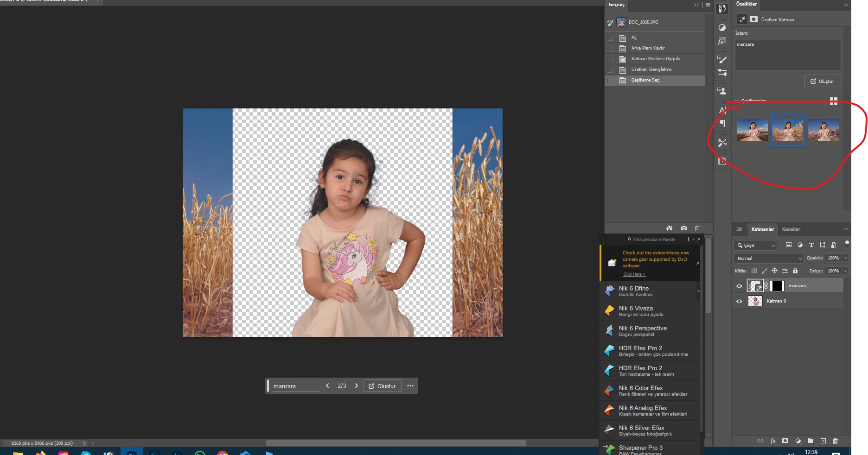Screen dimensions: 868x455
Task: Select Arka Planı Kaldır history state
Action: (648, 48)
